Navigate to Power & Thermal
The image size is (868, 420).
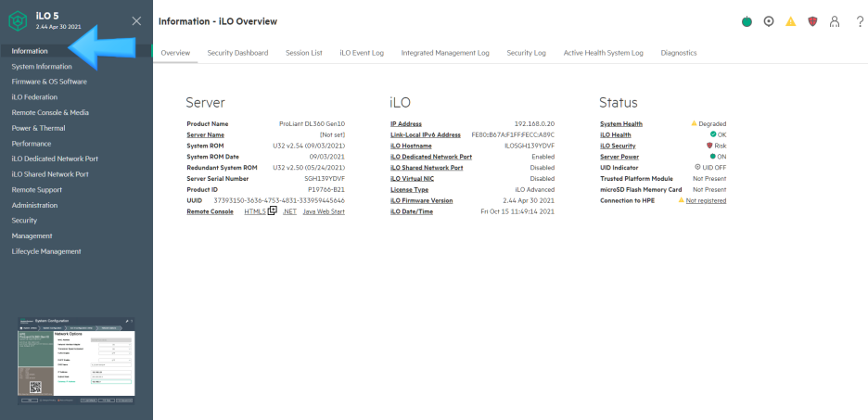38,128
